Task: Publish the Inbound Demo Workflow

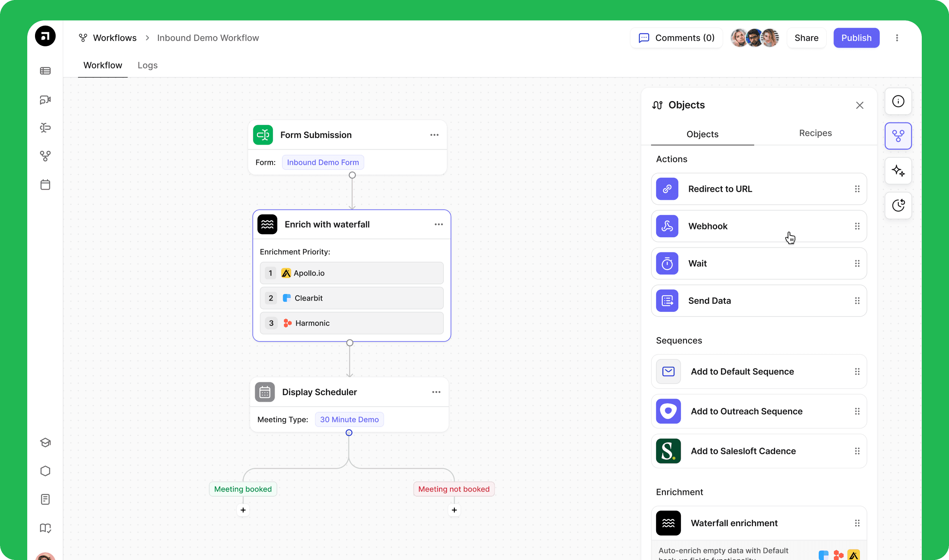Action: [x=856, y=38]
